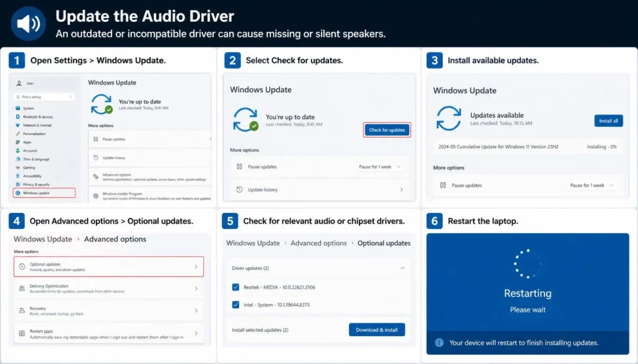Click the System icon in Settings sidebar
Image resolution: width=638 pixels, height=364 pixels.
pos(17,108)
